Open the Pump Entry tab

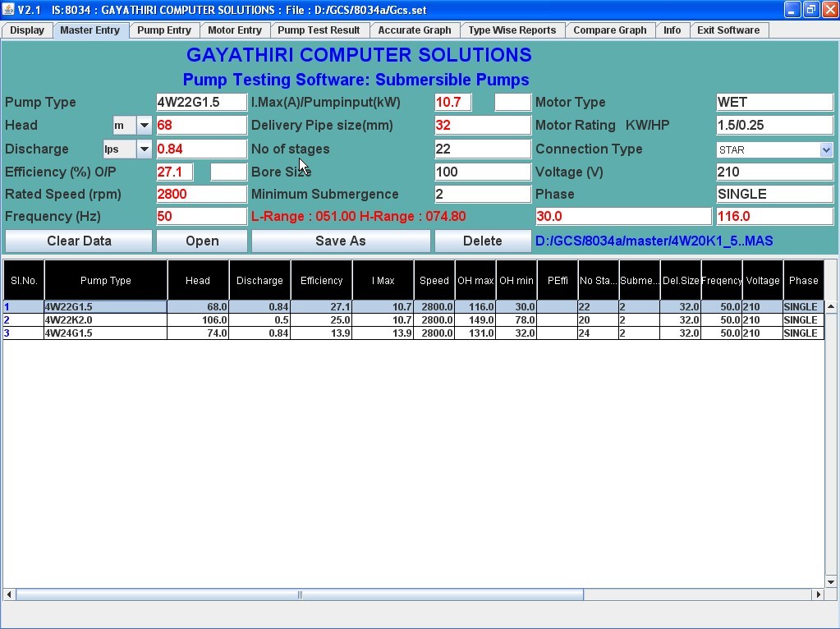tap(164, 30)
